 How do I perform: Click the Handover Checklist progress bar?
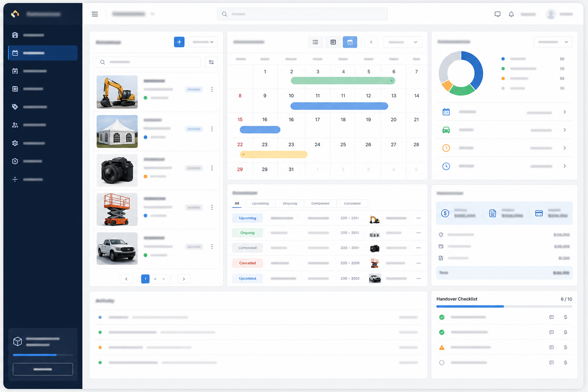504,307
